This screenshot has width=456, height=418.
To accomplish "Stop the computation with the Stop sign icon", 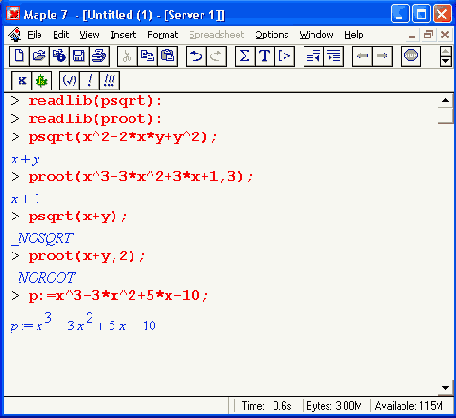I will [411, 56].
